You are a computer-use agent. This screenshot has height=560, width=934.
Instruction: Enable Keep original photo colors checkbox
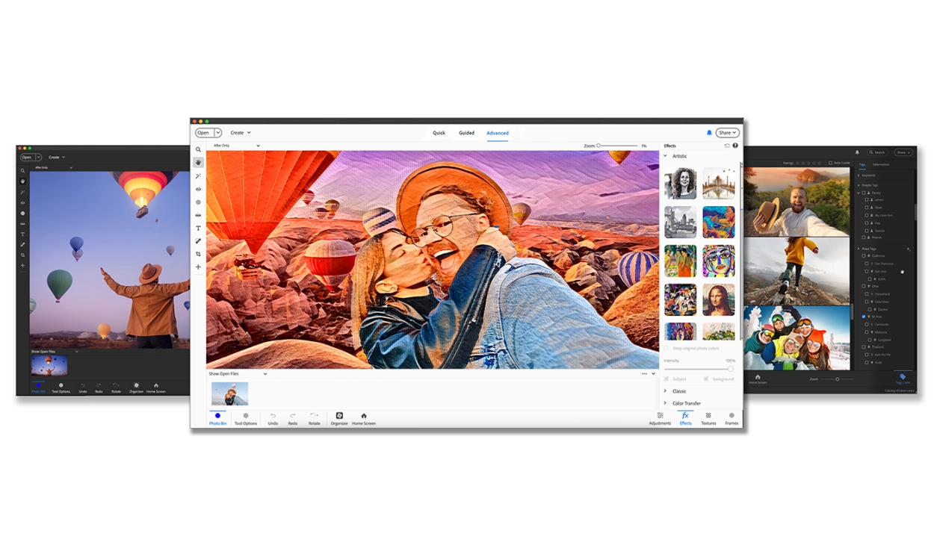click(x=667, y=348)
